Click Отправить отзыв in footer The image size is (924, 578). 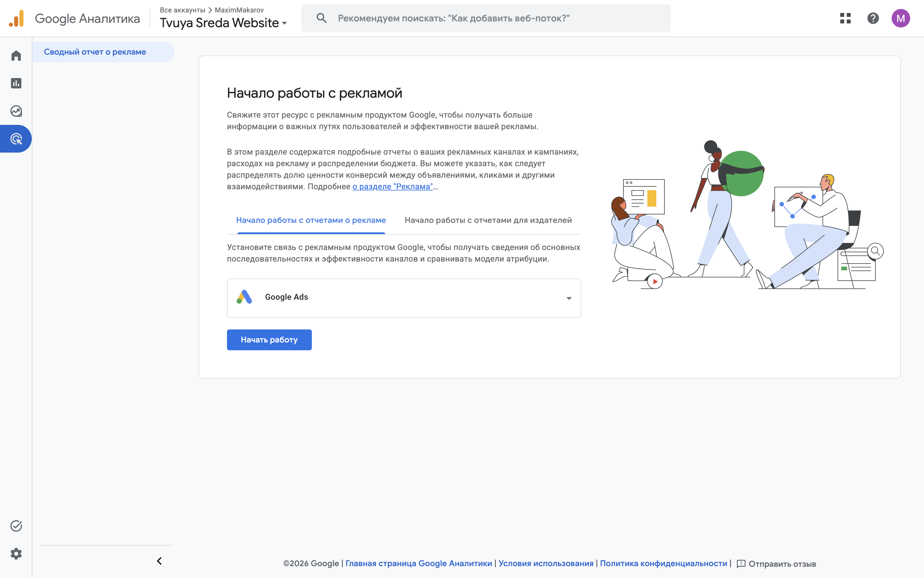coord(782,564)
